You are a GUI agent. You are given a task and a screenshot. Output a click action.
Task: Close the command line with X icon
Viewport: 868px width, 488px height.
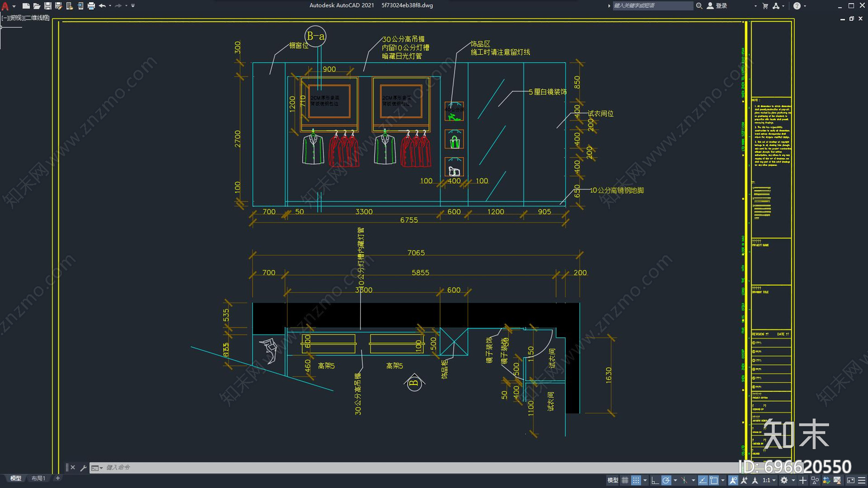coord(73,467)
